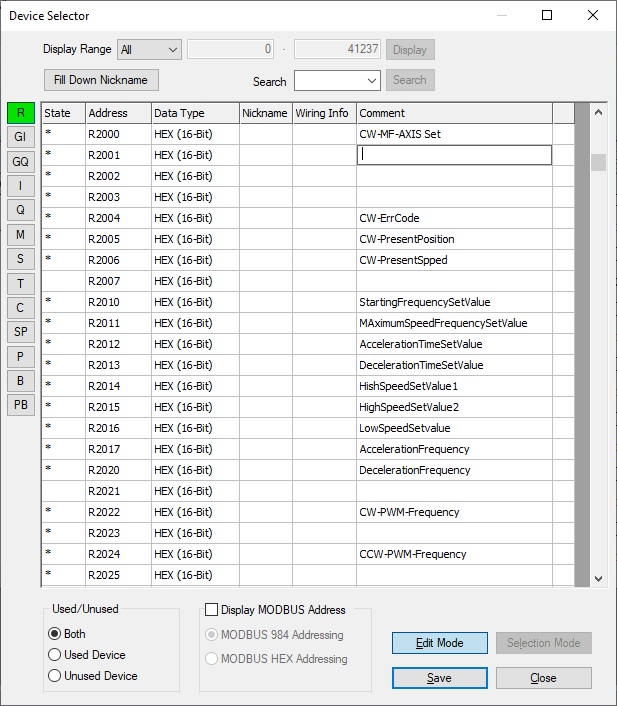Image resolution: width=617 pixels, height=706 pixels.
Task: Click the Data Type cell of row R2003
Action: [x=195, y=197]
